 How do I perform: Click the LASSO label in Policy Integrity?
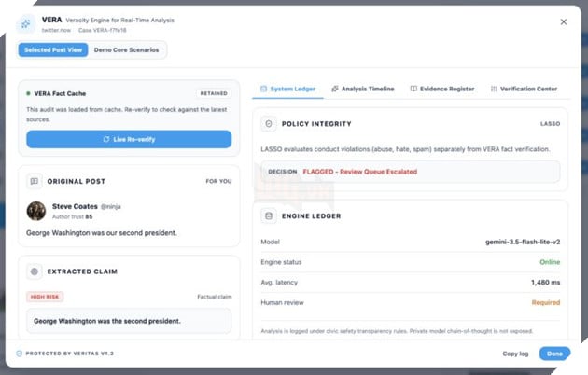550,124
